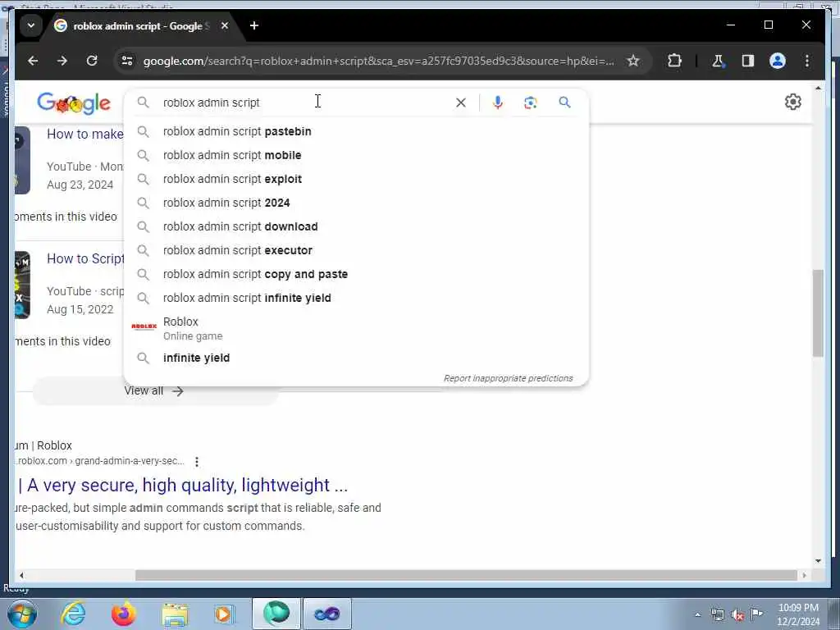Screen dimensions: 840x630
Task: Choose suggestion roblox admin script download
Action: point(356,226)
